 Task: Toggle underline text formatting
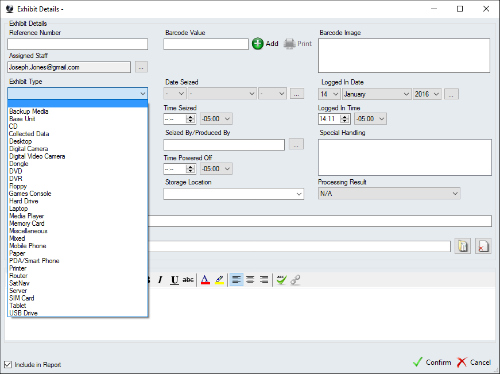174,280
